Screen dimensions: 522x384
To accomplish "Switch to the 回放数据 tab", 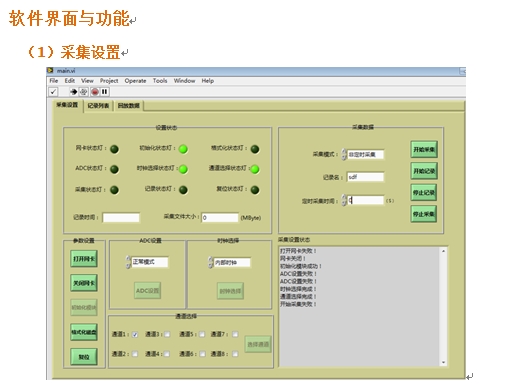I will click(129, 106).
